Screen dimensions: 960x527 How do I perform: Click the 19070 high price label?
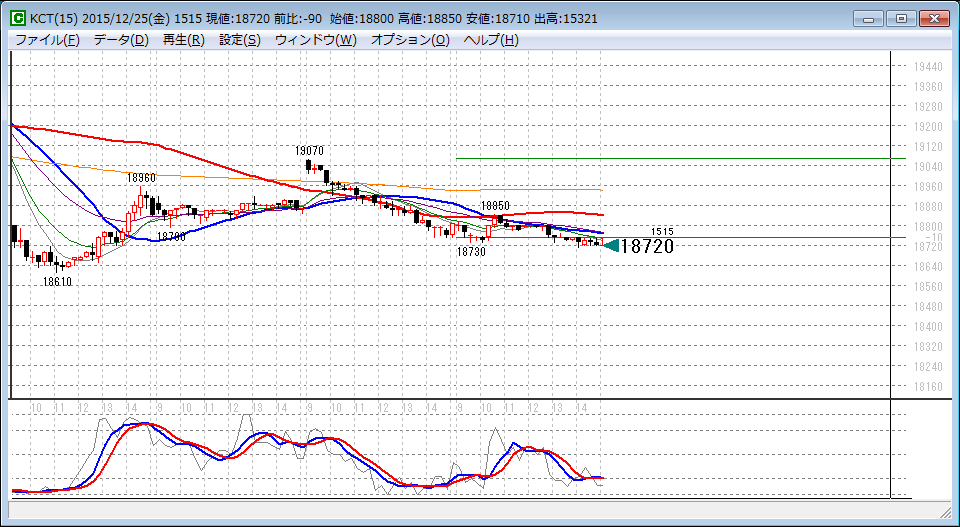tap(309, 150)
